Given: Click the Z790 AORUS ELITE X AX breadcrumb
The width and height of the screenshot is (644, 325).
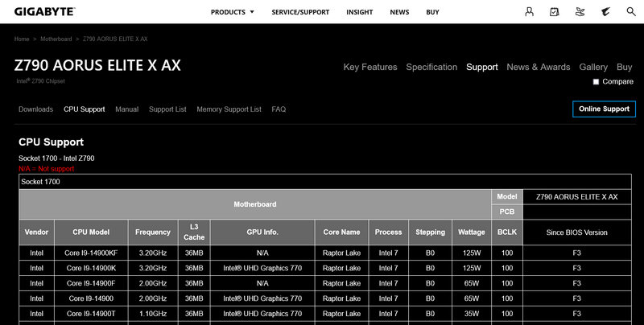Looking at the screenshot, I should [115, 39].
